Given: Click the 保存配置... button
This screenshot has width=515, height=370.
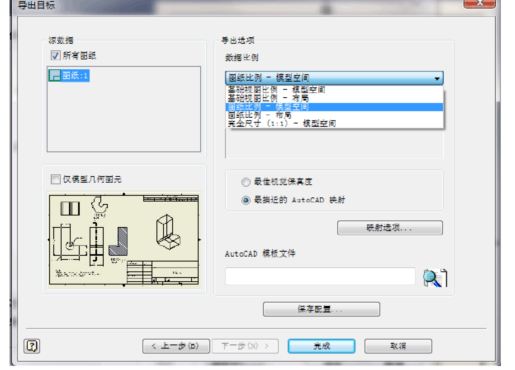Looking at the screenshot, I should (321, 309).
